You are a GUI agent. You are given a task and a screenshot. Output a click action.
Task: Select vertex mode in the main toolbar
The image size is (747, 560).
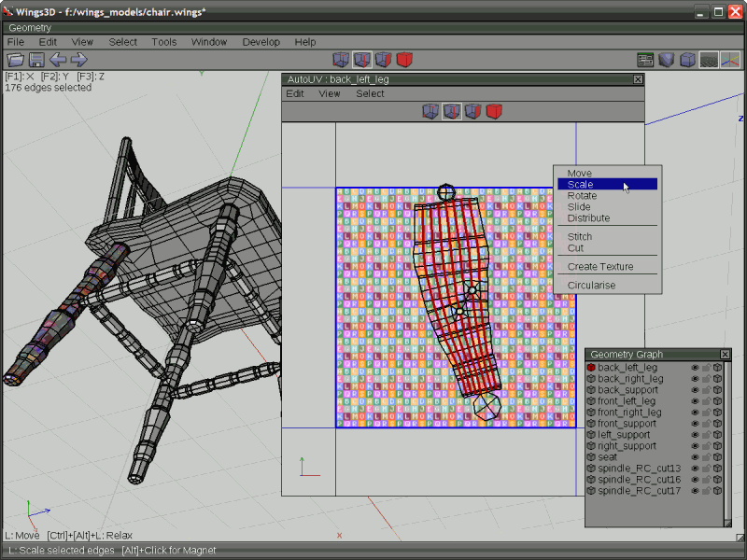[x=341, y=60]
